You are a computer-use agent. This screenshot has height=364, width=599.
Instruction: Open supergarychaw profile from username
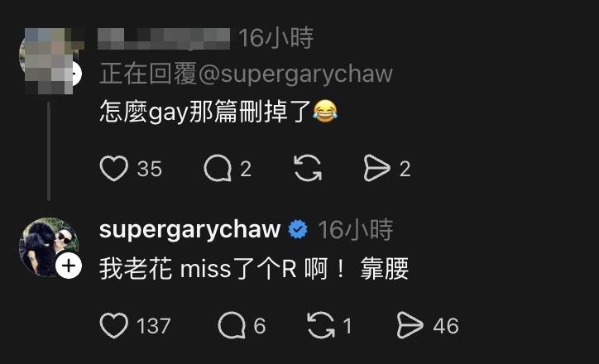(189, 230)
